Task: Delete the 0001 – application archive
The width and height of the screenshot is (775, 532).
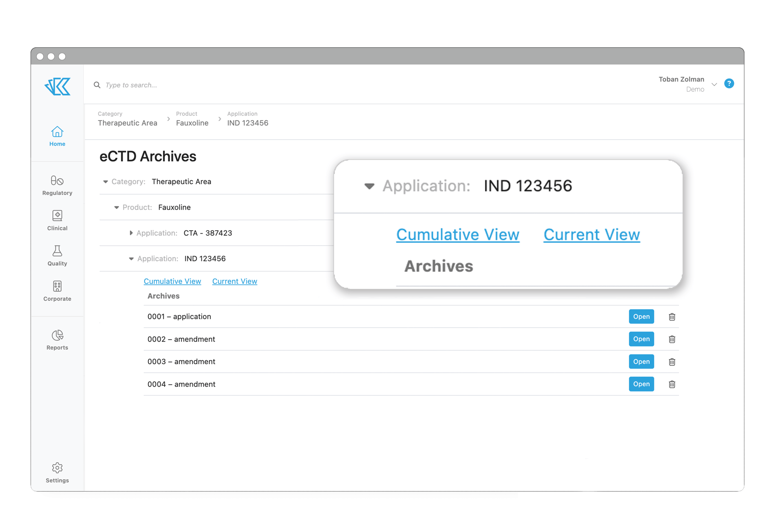Action: click(x=672, y=317)
